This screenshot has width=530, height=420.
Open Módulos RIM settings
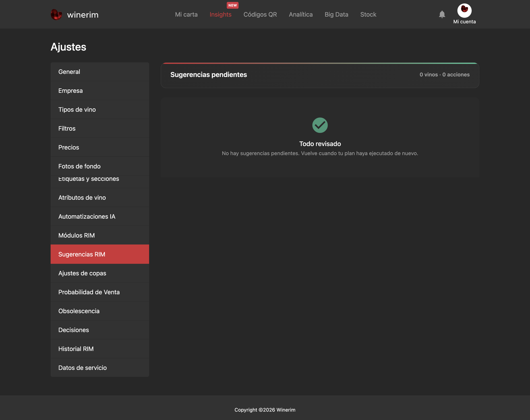[100, 235]
